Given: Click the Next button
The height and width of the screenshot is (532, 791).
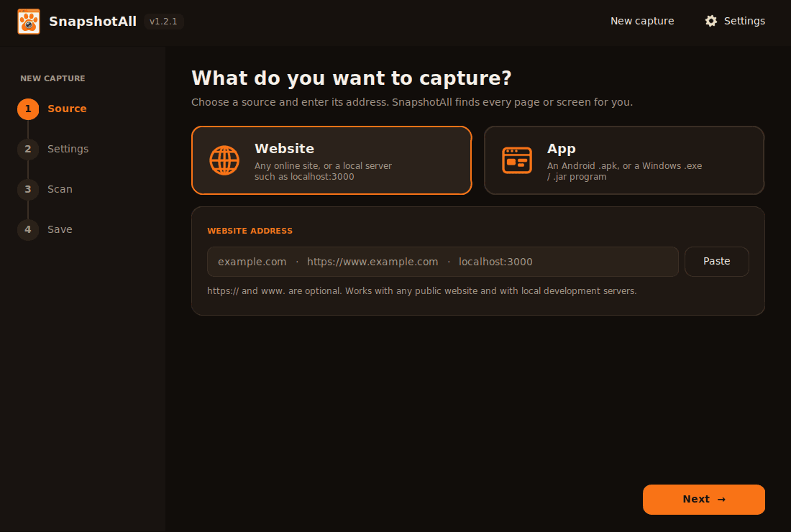Looking at the screenshot, I should pyautogui.click(x=704, y=499).
